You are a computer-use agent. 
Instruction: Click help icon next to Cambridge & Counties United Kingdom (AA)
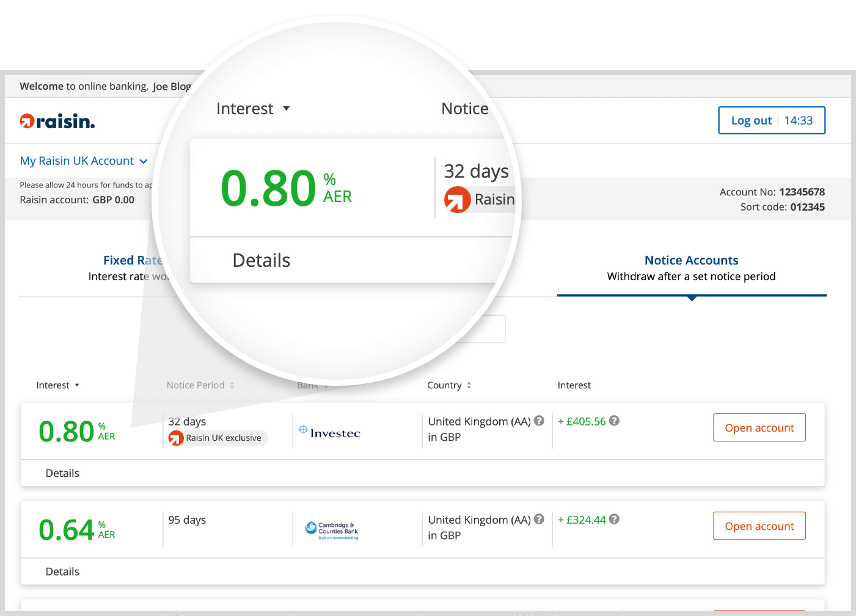[x=539, y=519]
